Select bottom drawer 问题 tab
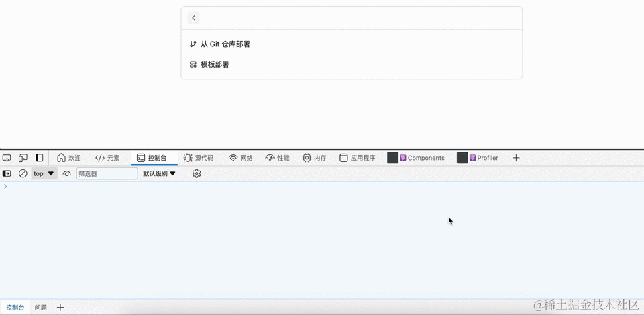The width and height of the screenshot is (644, 315). (41, 307)
